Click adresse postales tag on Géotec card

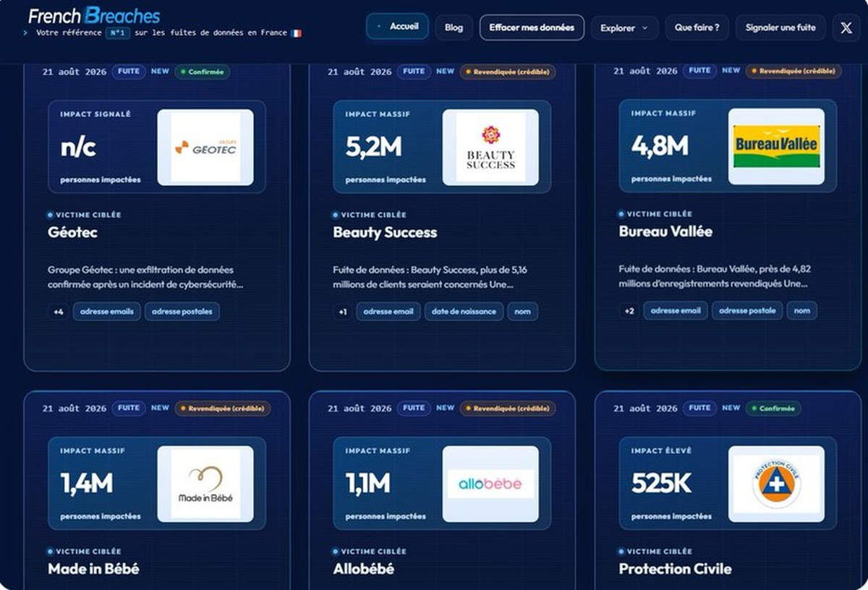coord(182,312)
